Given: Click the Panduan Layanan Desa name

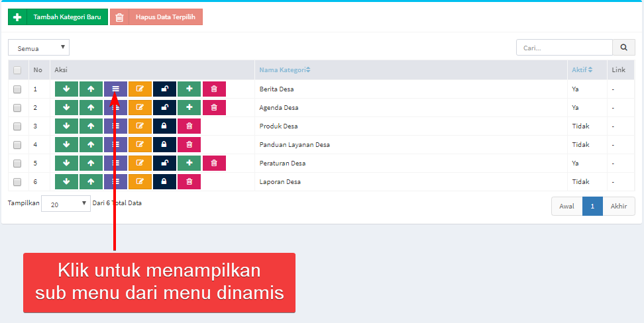Looking at the screenshot, I should [x=294, y=144].
